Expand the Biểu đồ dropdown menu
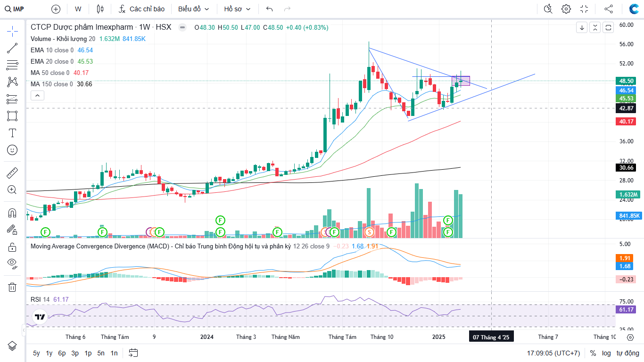Screen dimensions: 644x362 click(x=193, y=9)
